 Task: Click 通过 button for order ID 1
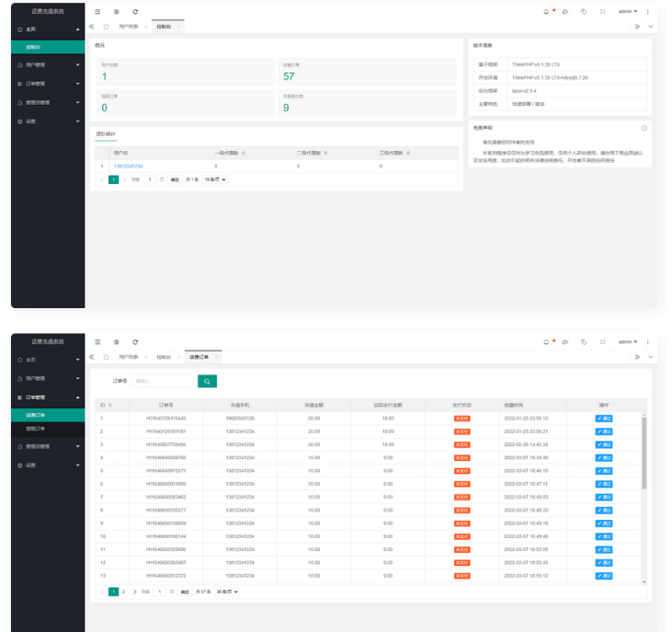603,418
